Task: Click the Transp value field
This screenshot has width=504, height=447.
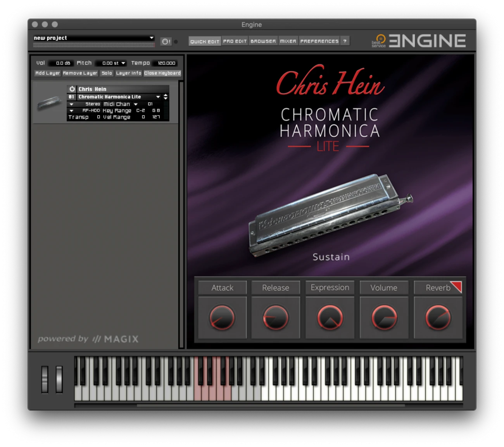Action: 98,117
